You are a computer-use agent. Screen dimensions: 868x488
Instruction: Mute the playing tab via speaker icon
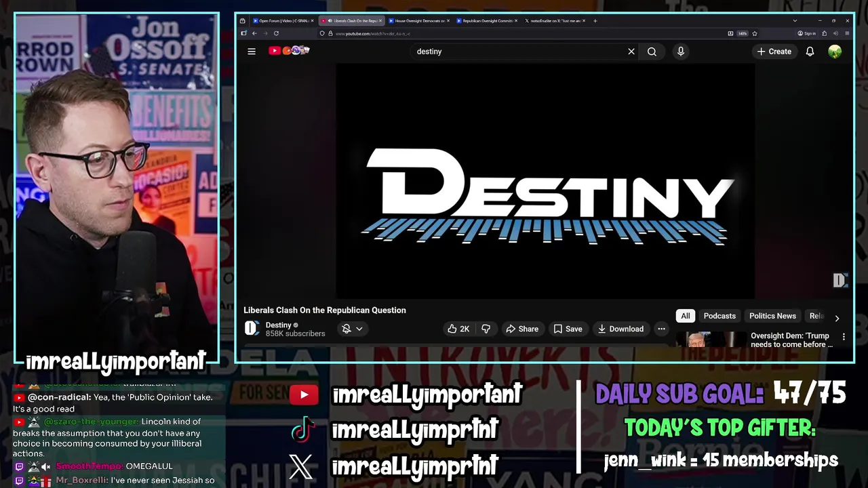330,20
